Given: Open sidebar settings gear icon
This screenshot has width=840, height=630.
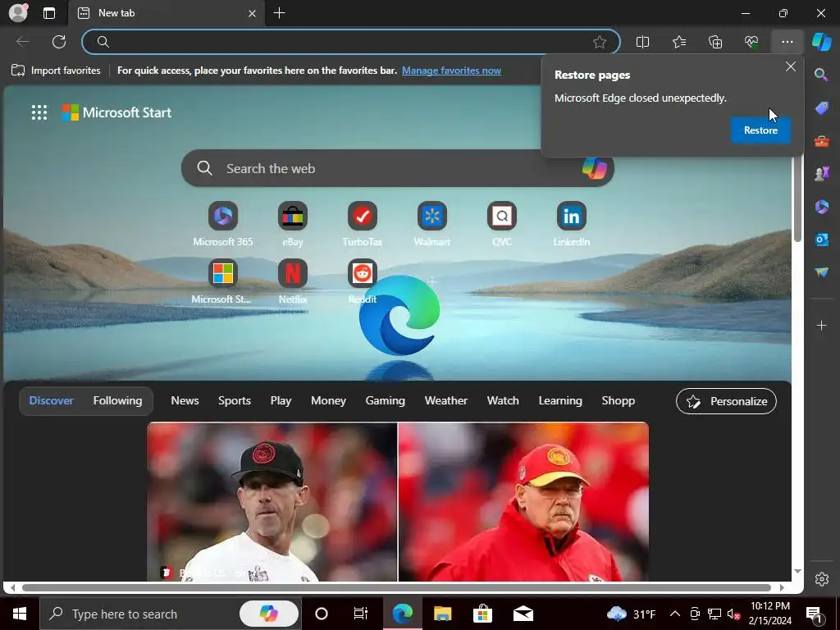Looking at the screenshot, I should (x=821, y=579).
